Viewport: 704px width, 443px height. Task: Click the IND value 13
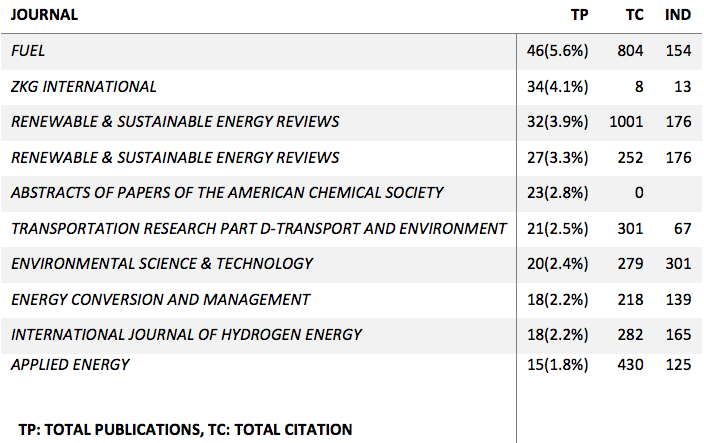tap(682, 86)
